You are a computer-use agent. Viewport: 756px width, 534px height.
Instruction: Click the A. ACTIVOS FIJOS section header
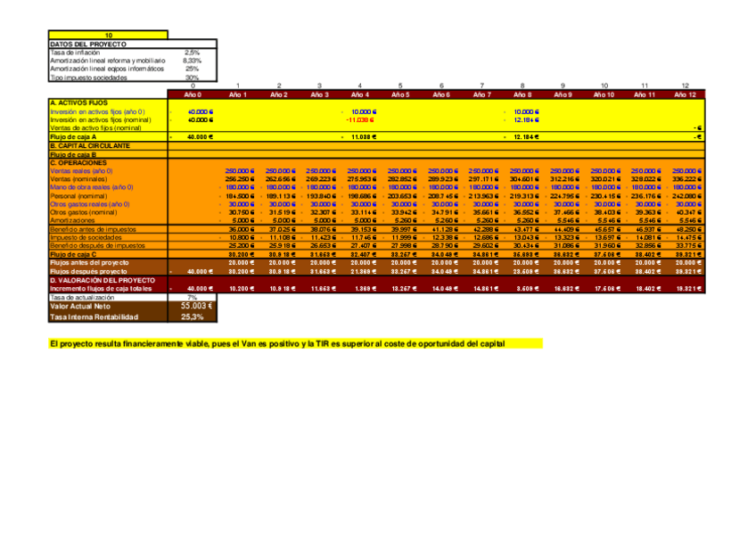coord(78,103)
